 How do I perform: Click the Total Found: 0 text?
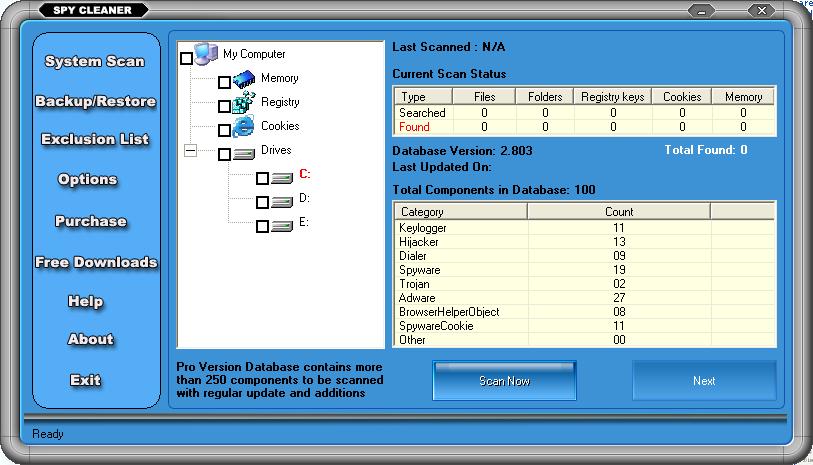(x=706, y=150)
